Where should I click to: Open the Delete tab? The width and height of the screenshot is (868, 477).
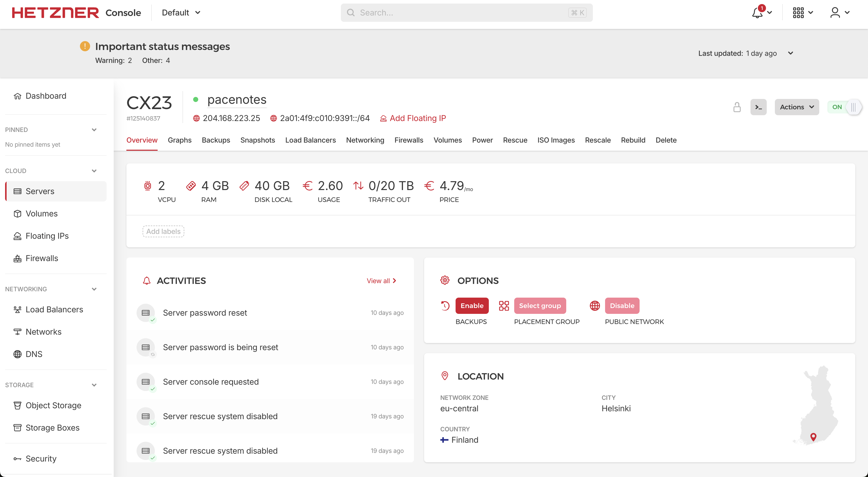pyautogui.click(x=666, y=140)
